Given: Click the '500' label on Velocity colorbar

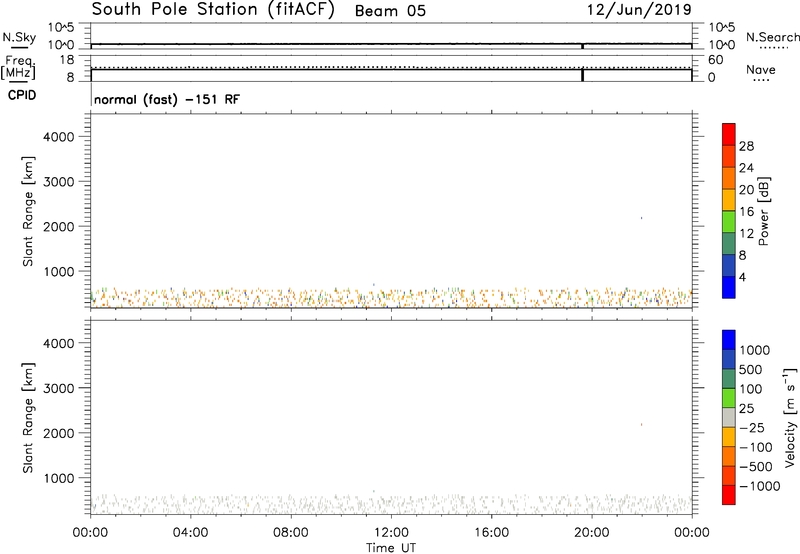Looking at the screenshot, I should point(751,369).
